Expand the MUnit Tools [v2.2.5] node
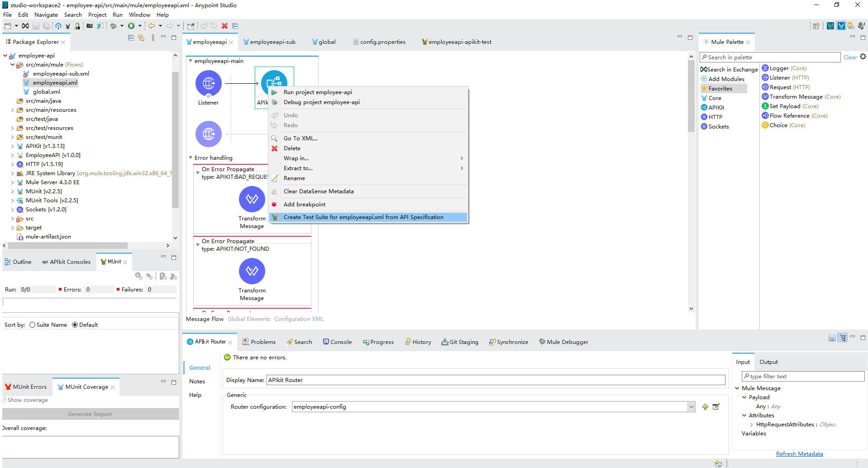Viewport: 868px width, 468px height. tap(12, 201)
